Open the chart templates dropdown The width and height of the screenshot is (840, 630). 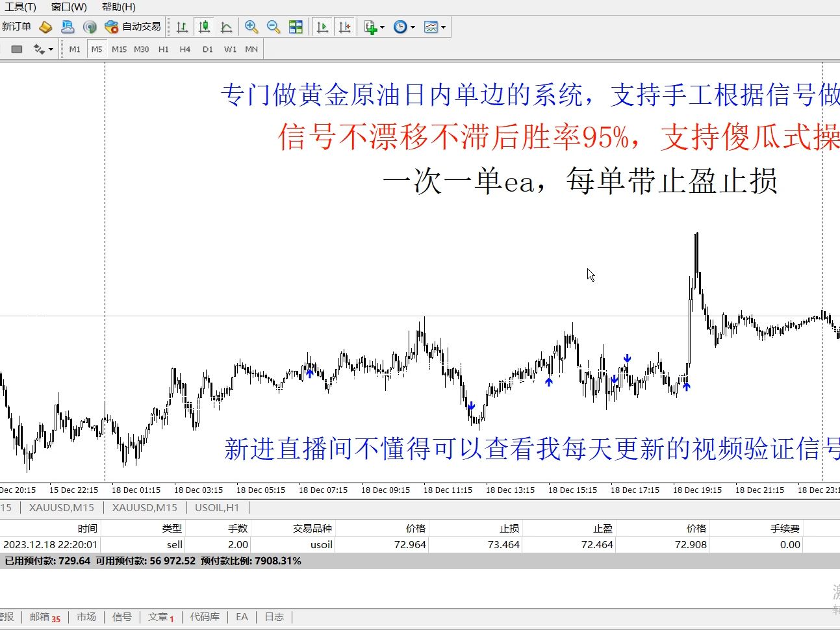coord(435,27)
